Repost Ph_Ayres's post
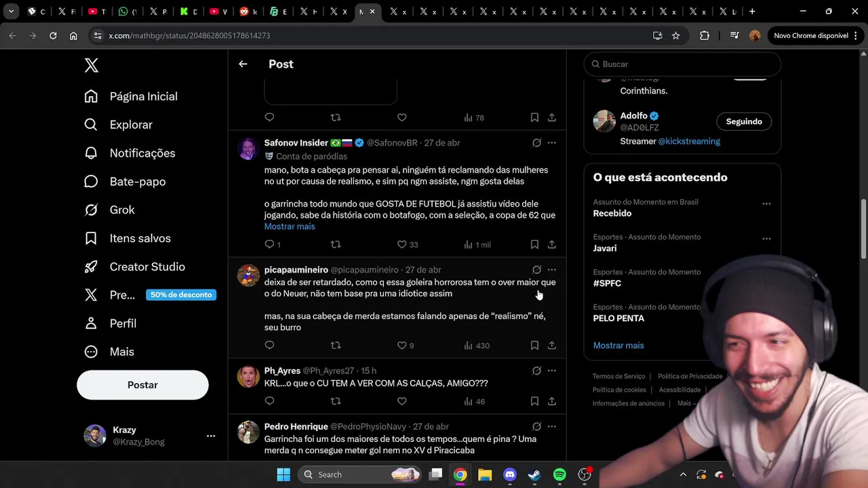Image resolution: width=868 pixels, height=488 pixels. [336, 401]
